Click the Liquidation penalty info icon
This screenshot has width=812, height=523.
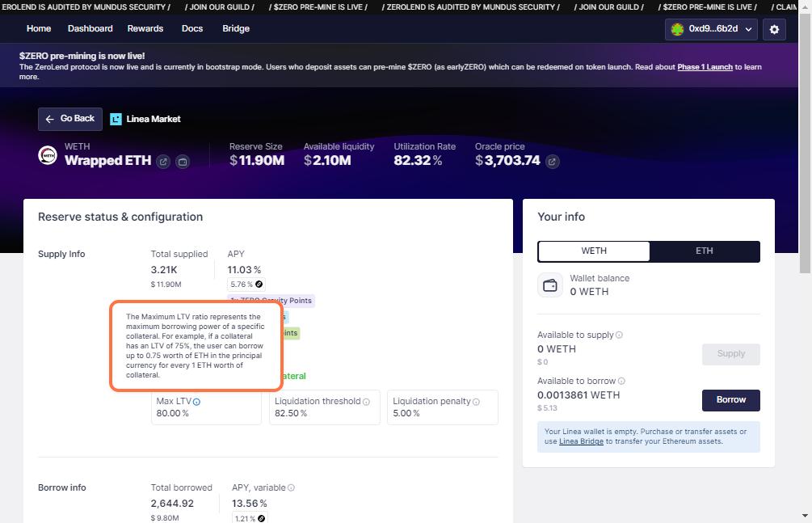click(x=476, y=402)
